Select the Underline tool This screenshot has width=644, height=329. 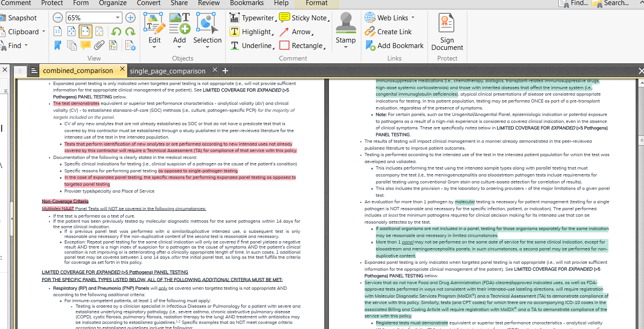tap(252, 46)
